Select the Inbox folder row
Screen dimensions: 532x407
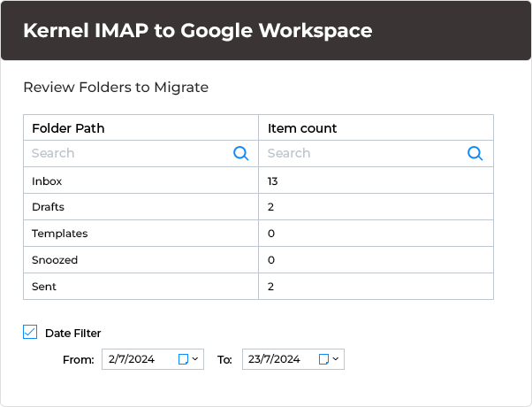[x=258, y=180]
